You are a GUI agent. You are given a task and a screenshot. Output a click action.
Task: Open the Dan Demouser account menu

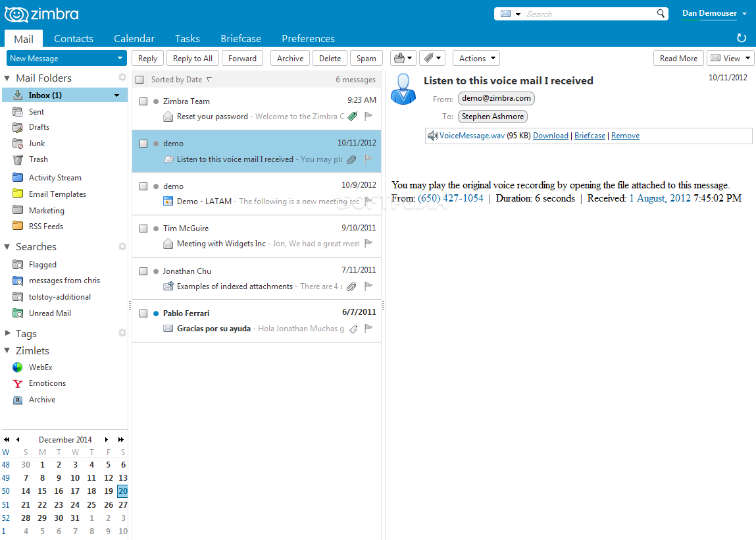click(x=715, y=14)
